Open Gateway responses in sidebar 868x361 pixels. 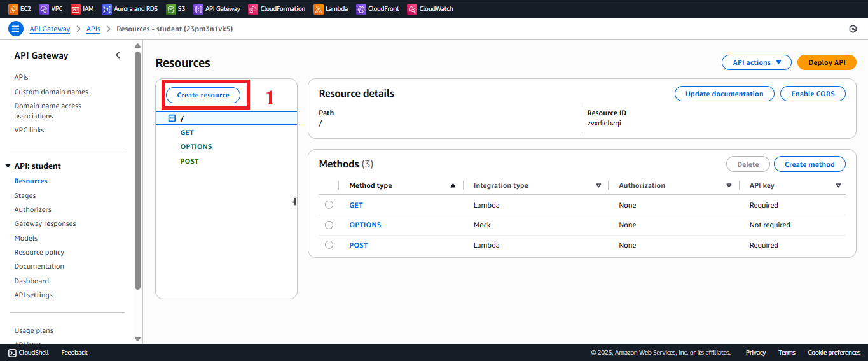point(45,223)
